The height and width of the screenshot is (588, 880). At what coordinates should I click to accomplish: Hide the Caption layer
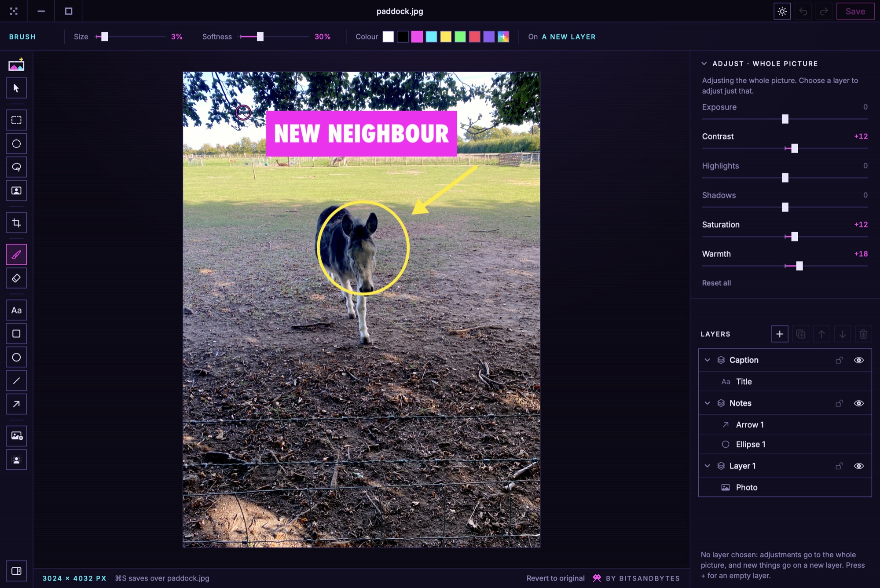[x=858, y=360]
